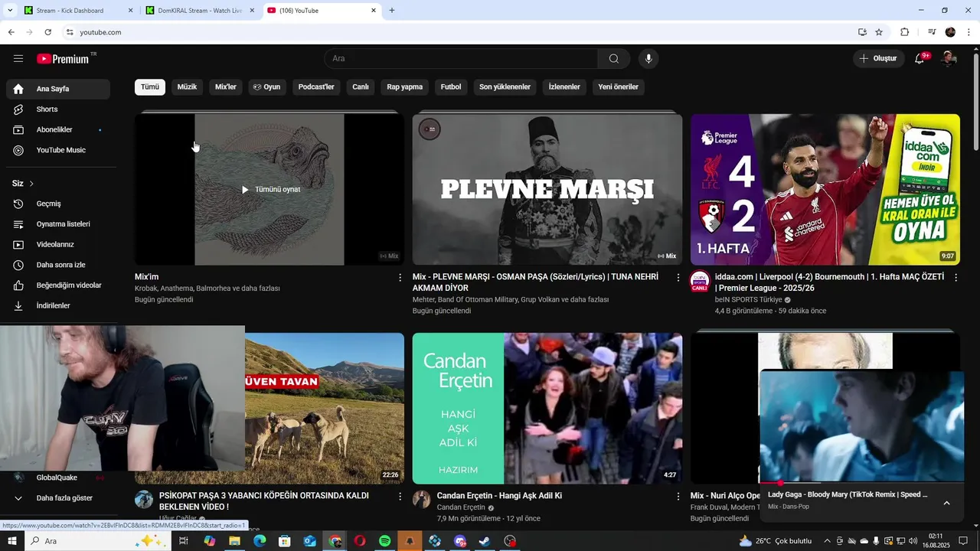Viewport: 980px width, 551px height.
Task: Open options menu for Mix'im card
Action: [400, 278]
